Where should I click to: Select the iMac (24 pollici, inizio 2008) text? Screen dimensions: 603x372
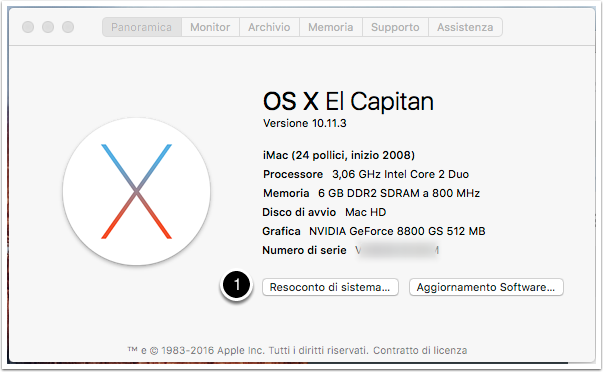(x=339, y=155)
